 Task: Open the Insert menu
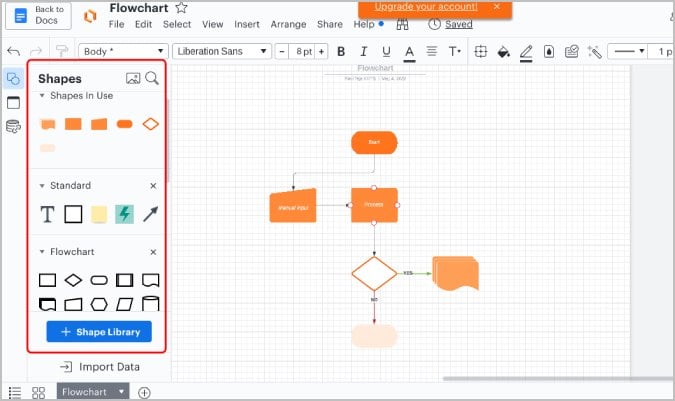tap(247, 25)
